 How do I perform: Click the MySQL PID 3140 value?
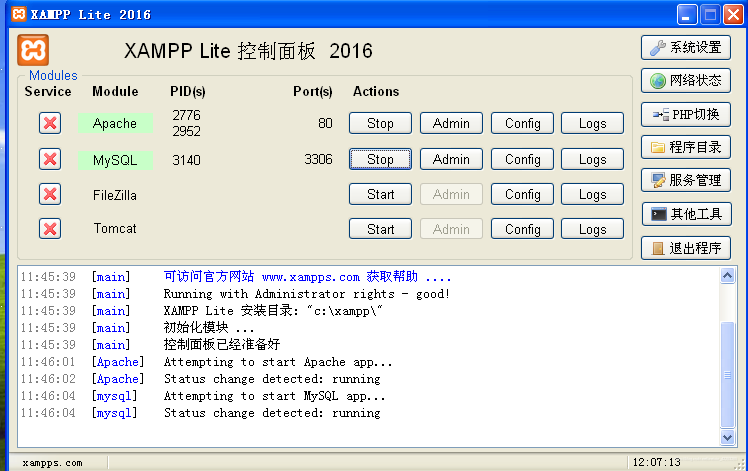(x=187, y=160)
